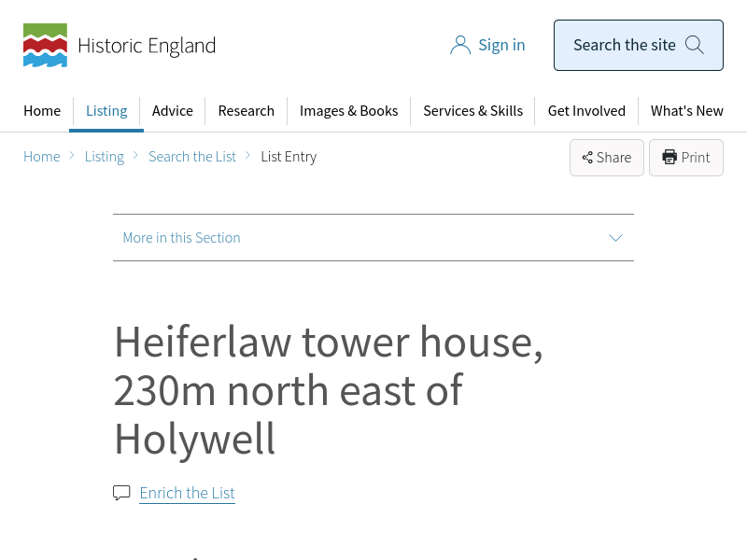Click the Home breadcrumb link

click(42, 157)
